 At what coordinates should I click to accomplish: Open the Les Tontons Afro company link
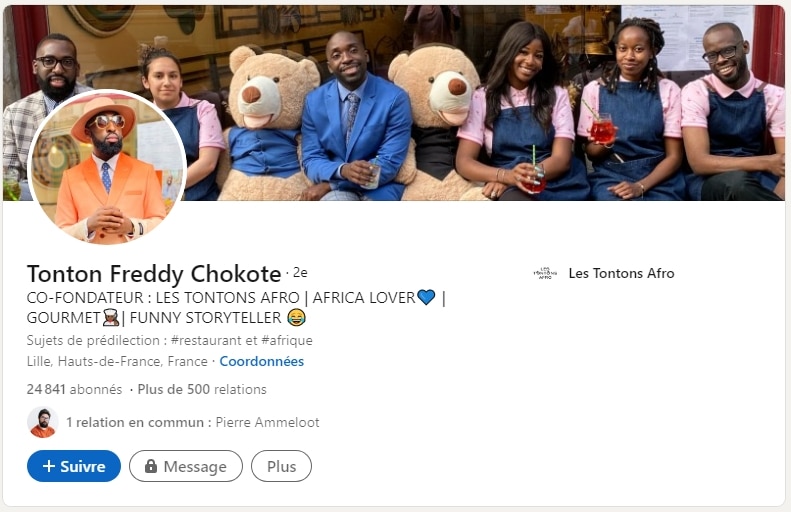tap(621, 273)
